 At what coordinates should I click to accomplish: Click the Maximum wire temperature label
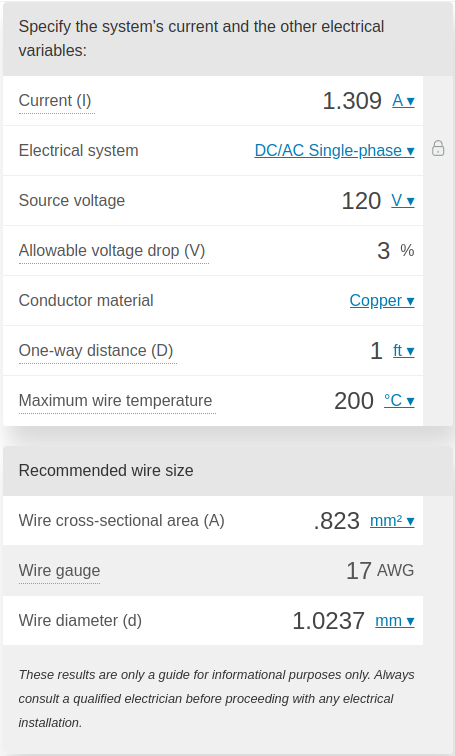pos(115,401)
